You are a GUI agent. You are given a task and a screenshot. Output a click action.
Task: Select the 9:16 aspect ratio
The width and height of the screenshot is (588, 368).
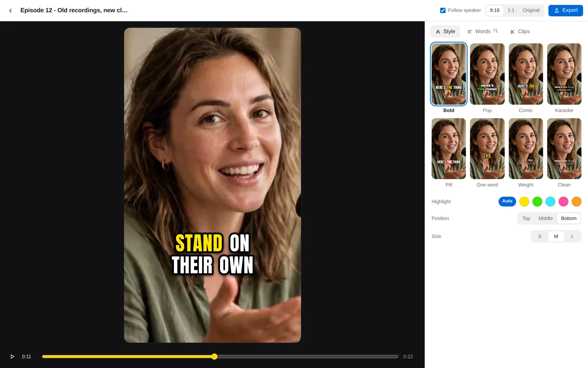(x=494, y=10)
